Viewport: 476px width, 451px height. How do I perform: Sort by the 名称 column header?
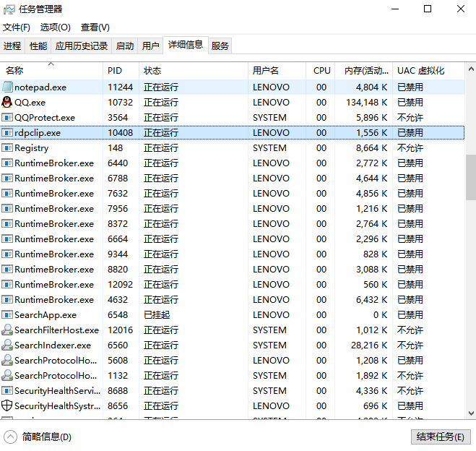(x=51, y=71)
